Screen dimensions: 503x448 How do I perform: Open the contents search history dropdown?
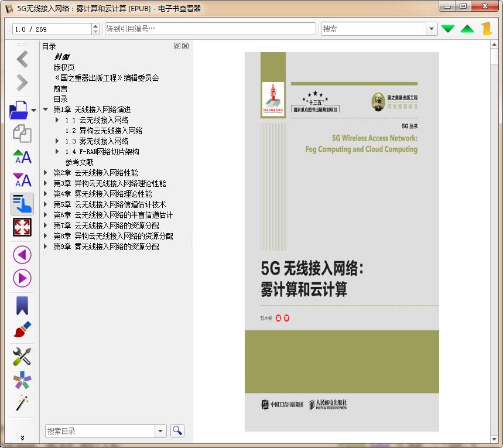[x=160, y=431]
